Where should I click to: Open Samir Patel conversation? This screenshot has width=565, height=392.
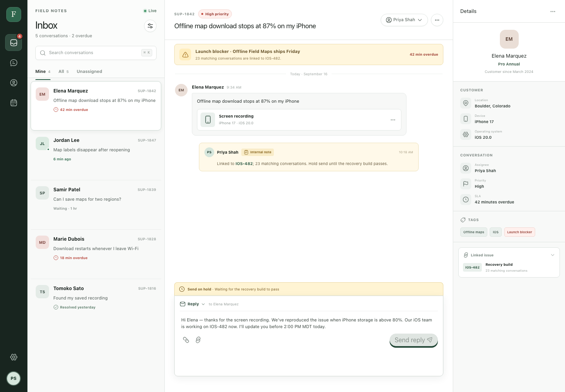point(96,205)
